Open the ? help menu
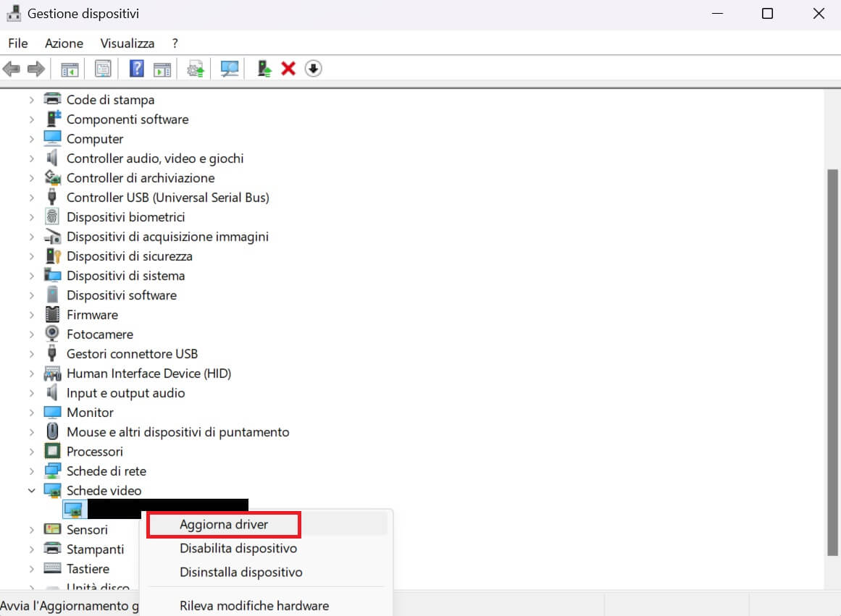 [175, 43]
